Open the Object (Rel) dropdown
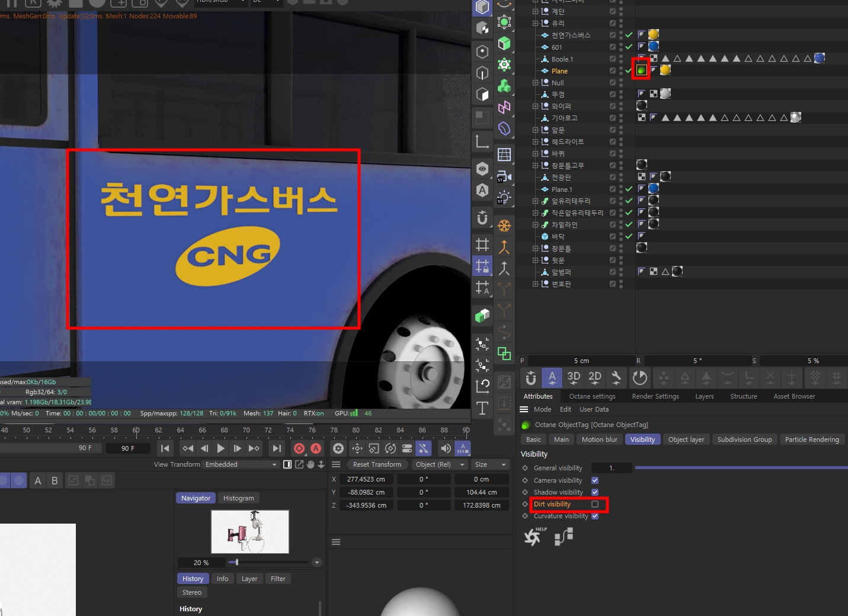 pyautogui.click(x=439, y=464)
